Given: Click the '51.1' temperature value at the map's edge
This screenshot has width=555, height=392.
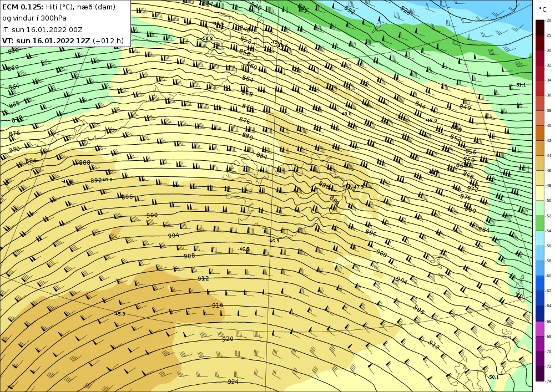Looking at the screenshot, I should (x=521, y=85).
